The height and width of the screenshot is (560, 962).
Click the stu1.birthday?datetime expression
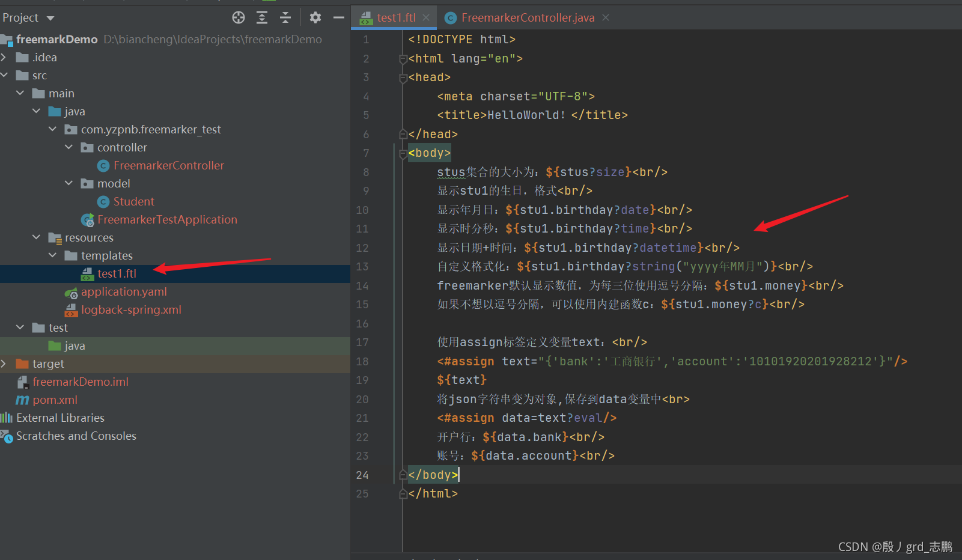[613, 248]
